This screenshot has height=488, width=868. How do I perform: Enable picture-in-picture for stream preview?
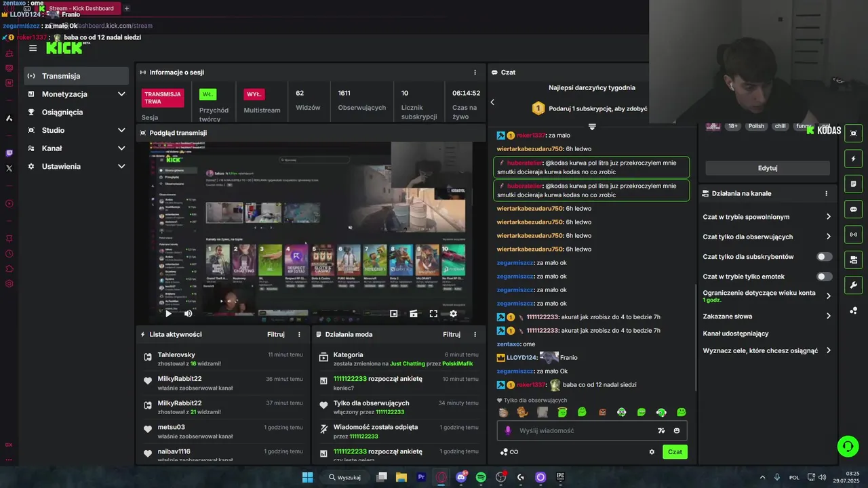coord(393,313)
